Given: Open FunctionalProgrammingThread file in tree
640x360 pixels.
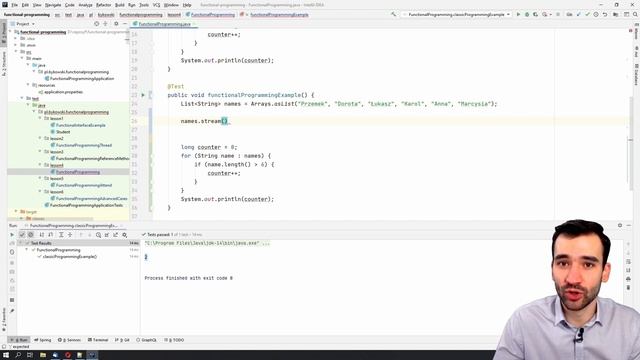Looking at the screenshot, I should (x=84, y=145).
